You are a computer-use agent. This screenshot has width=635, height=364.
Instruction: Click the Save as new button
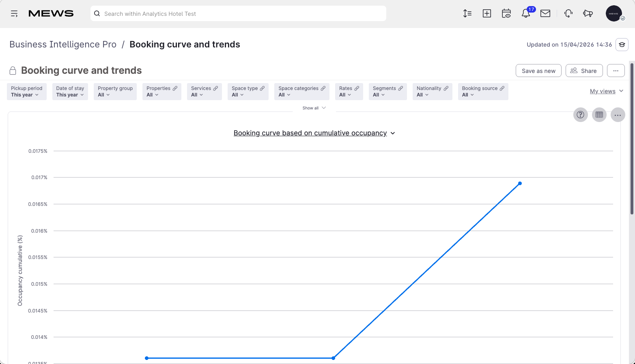(x=538, y=71)
